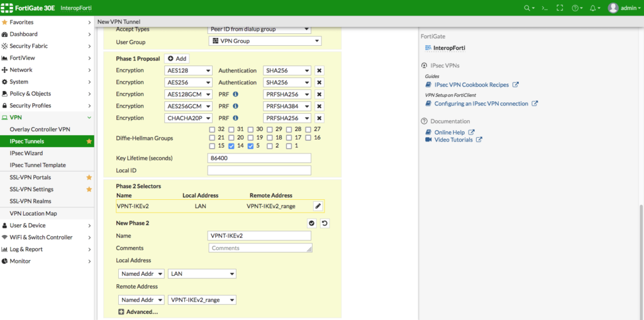Open the SSL-VPN Realms page
The image size is (644, 320).
coord(47,201)
